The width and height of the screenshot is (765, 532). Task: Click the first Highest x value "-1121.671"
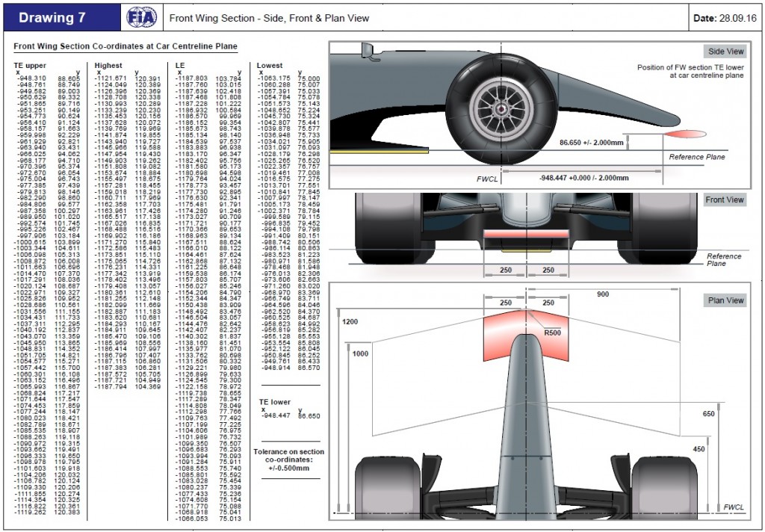click(111, 78)
